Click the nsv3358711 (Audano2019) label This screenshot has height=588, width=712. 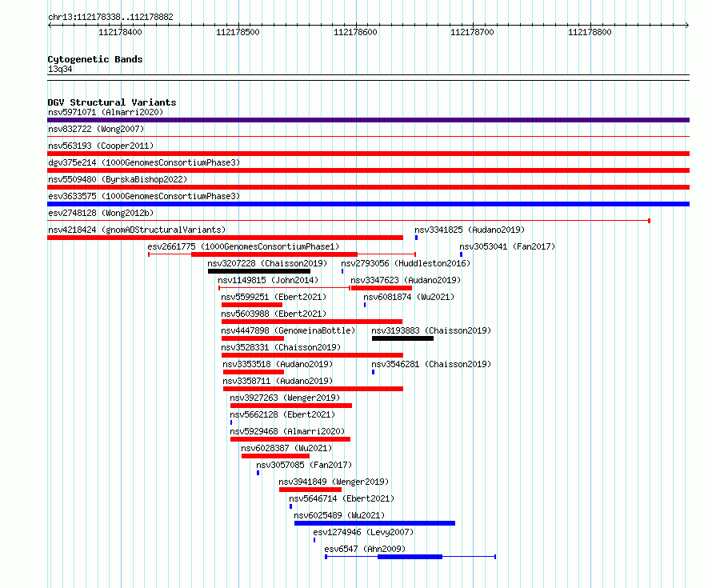tap(278, 381)
